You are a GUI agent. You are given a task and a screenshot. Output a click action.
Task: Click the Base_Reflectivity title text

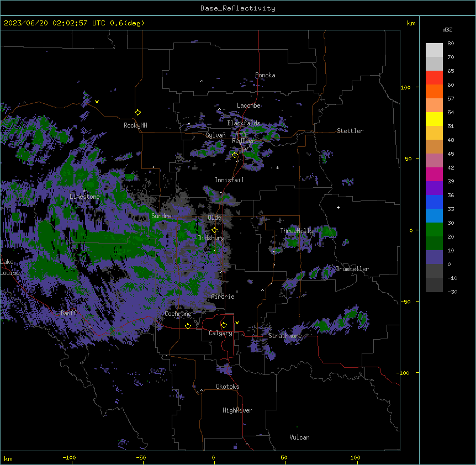tap(237, 8)
